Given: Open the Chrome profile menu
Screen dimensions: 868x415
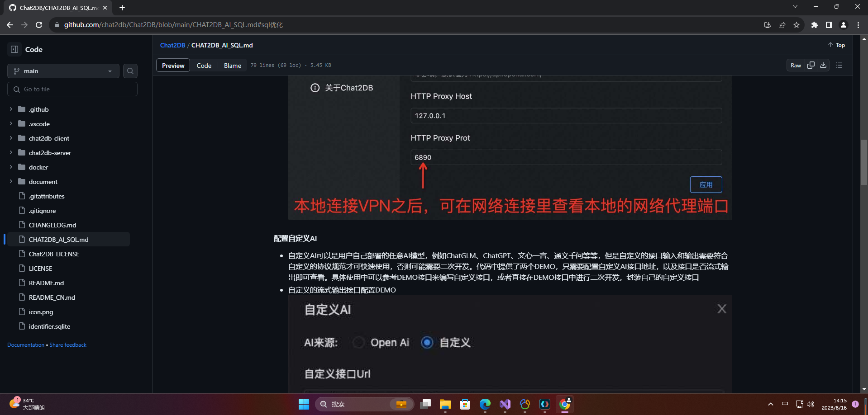Looking at the screenshot, I should pos(844,25).
